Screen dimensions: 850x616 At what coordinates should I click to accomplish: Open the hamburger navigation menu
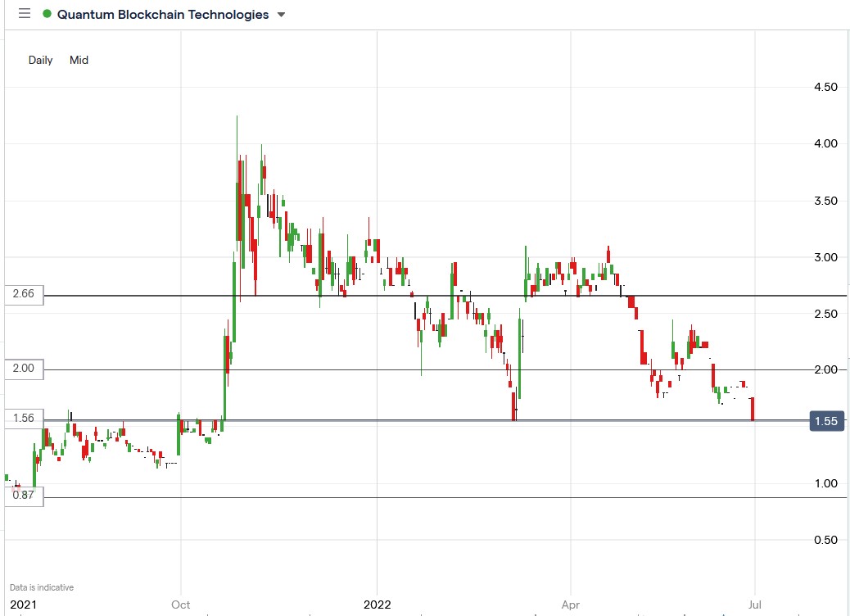[24, 13]
